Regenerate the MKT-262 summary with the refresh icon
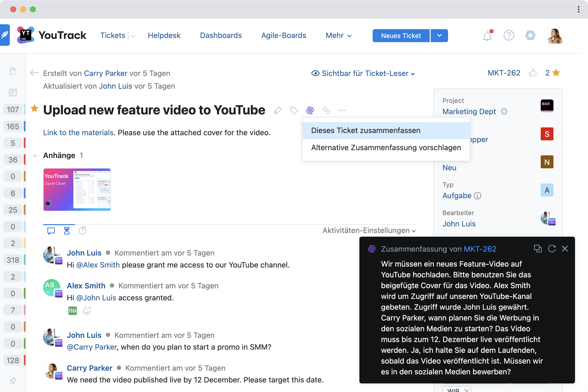 pos(552,248)
